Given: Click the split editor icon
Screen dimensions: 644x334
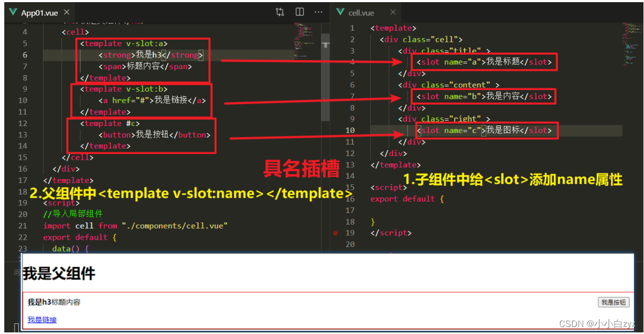Looking at the screenshot, I should (x=299, y=12).
